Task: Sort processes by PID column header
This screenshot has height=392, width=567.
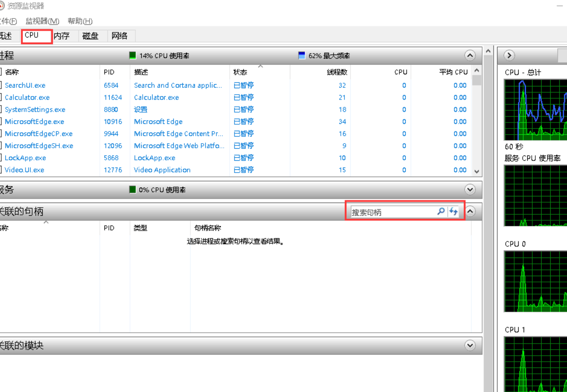Action: 109,72
